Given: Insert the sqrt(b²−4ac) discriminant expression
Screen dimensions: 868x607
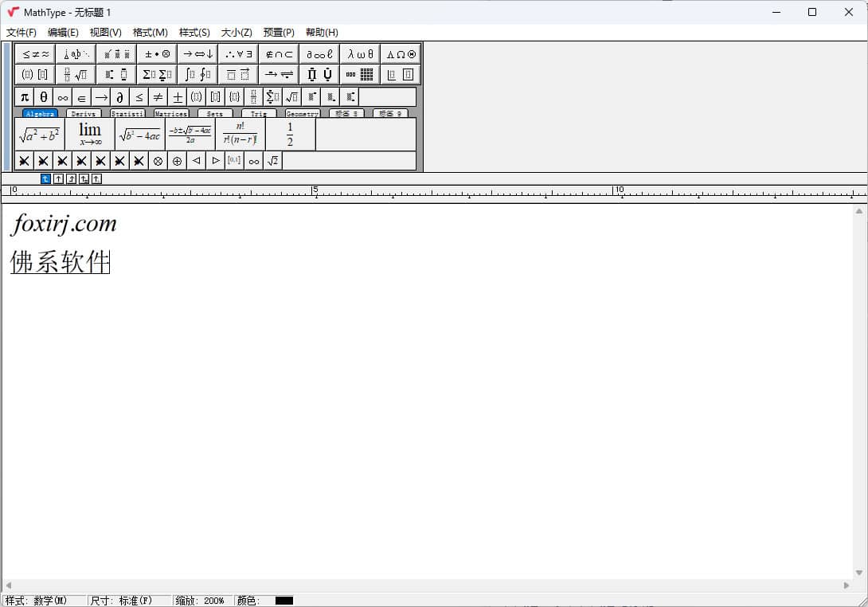Looking at the screenshot, I should [140, 135].
